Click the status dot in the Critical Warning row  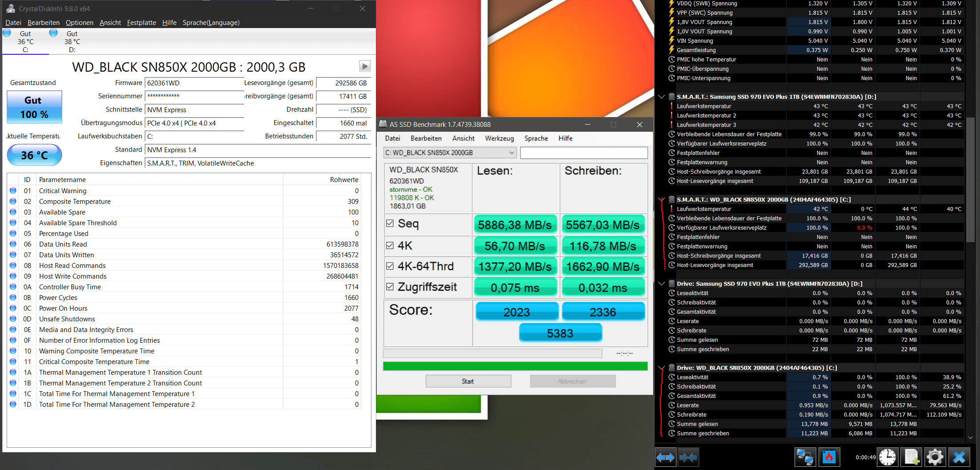tap(13, 190)
